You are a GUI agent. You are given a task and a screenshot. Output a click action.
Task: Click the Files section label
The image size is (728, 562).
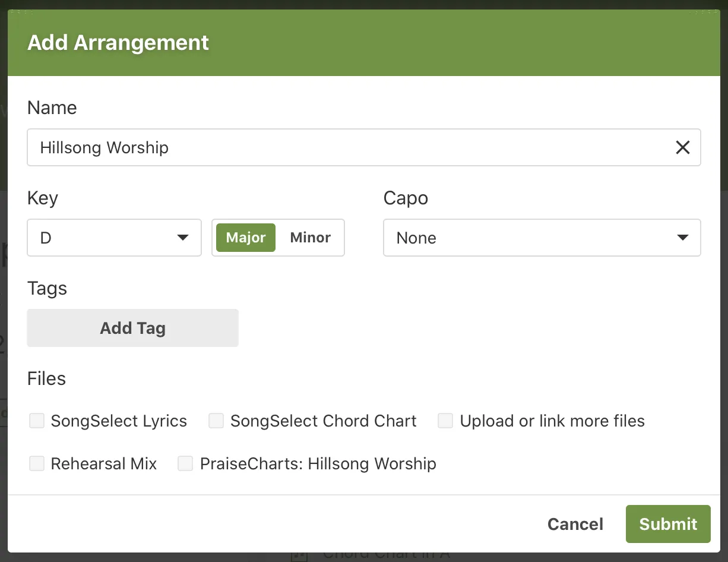click(46, 378)
